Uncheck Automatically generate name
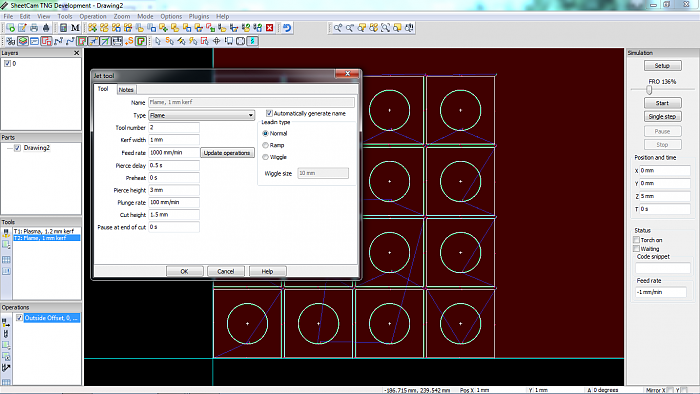Screen dimensions: 700x394 (269, 113)
